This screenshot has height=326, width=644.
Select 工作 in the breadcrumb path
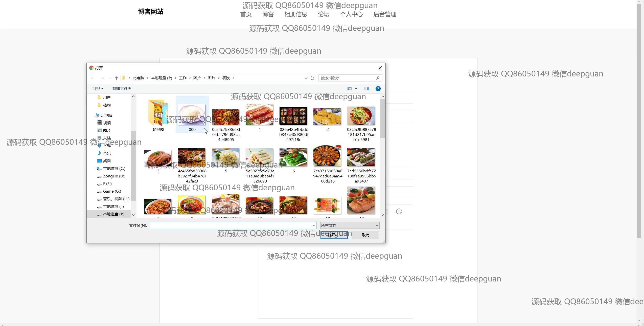click(x=182, y=78)
